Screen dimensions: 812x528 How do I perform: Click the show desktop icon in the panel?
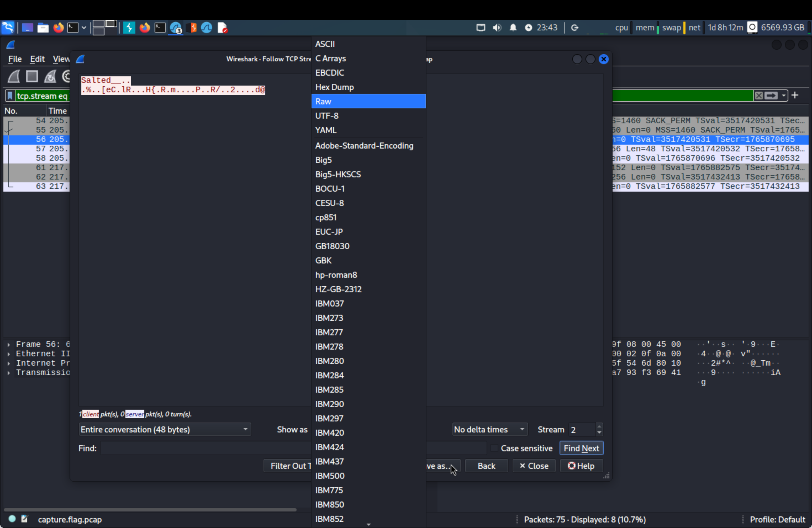pos(27,28)
